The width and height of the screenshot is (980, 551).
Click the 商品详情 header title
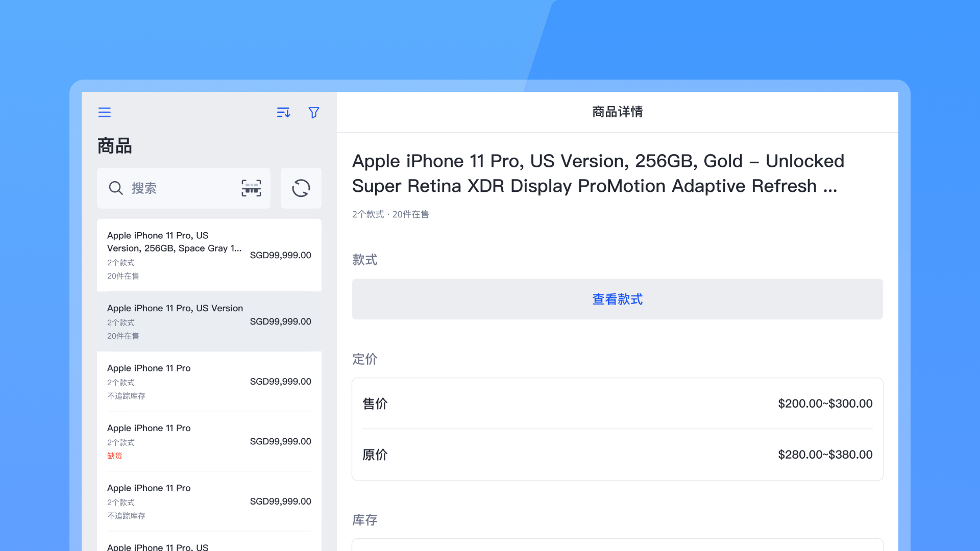tap(617, 112)
